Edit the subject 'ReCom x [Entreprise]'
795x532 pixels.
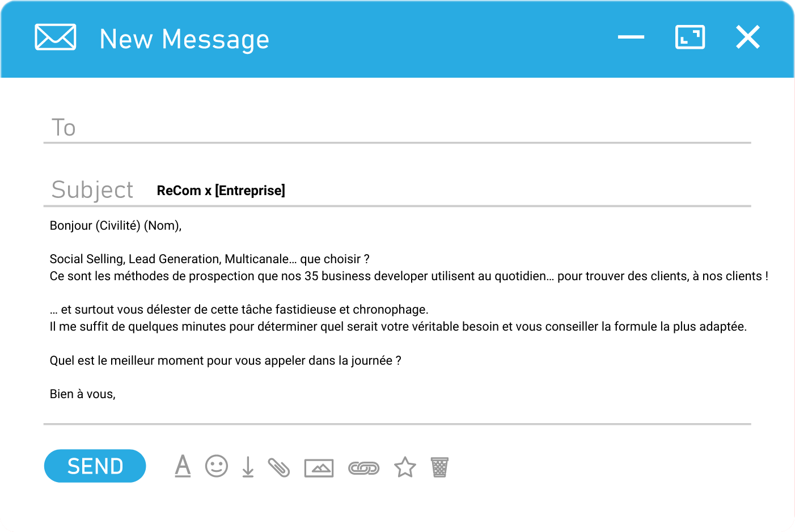tap(221, 190)
